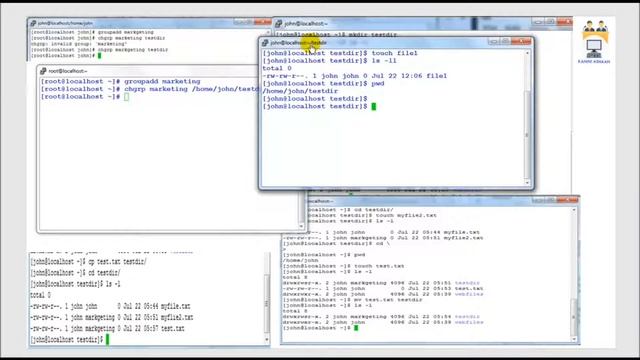The height and width of the screenshot is (360, 640).
Task: Maximize the front john@localhost:~/testdir window
Action: coord(505,42)
